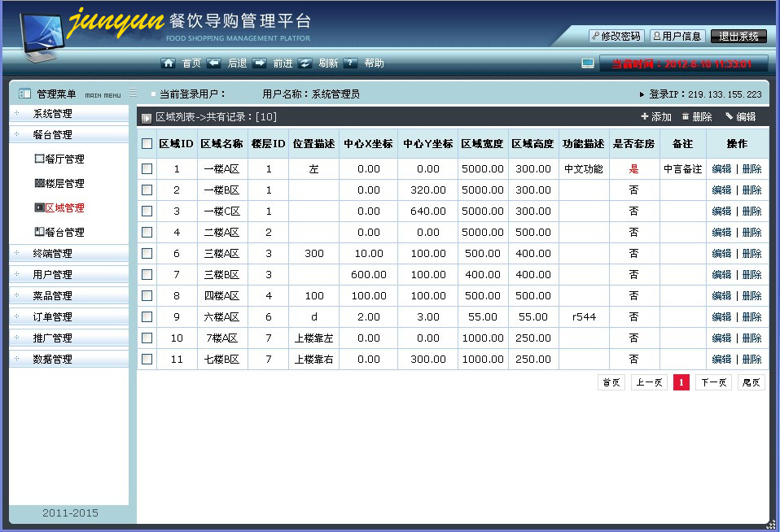Check the box for 7楼A区
Viewport: 780px width, 532px height.
[x=147, y=338]
